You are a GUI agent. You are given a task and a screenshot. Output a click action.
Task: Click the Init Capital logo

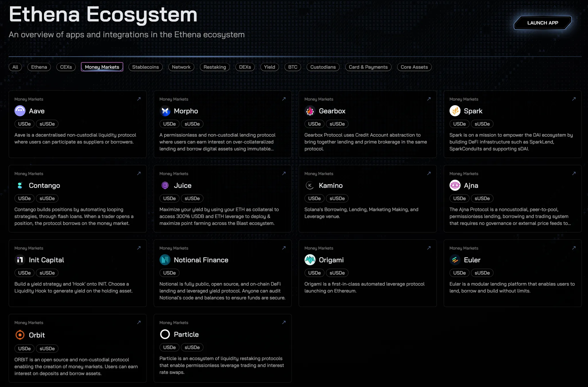[20, 260]
